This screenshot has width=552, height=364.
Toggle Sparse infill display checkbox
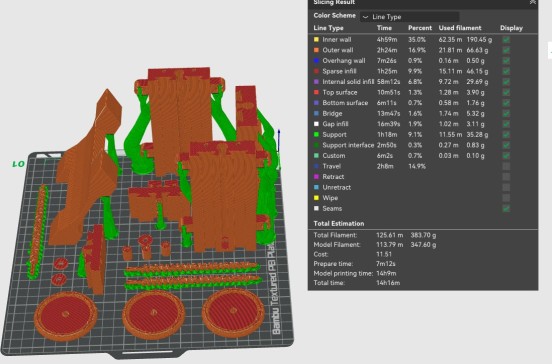pyautogui.click(x=506, y=71)
